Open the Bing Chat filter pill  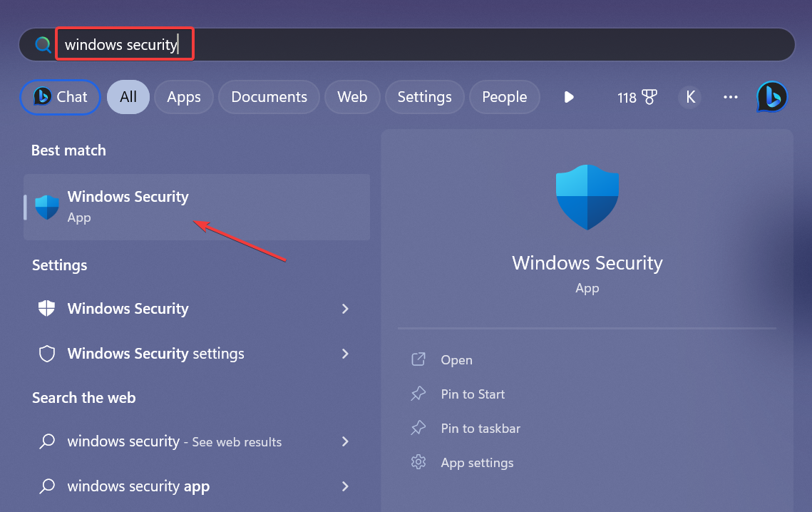point(60,97)
